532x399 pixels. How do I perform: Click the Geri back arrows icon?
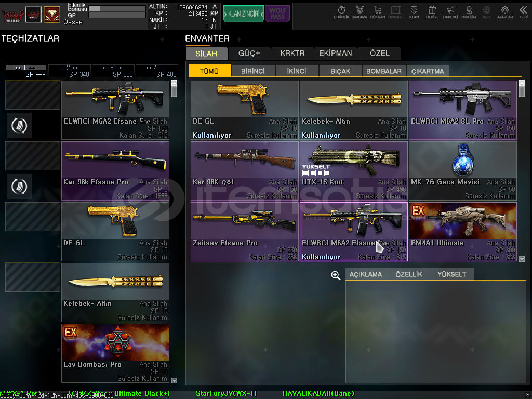tap(524, 12)
